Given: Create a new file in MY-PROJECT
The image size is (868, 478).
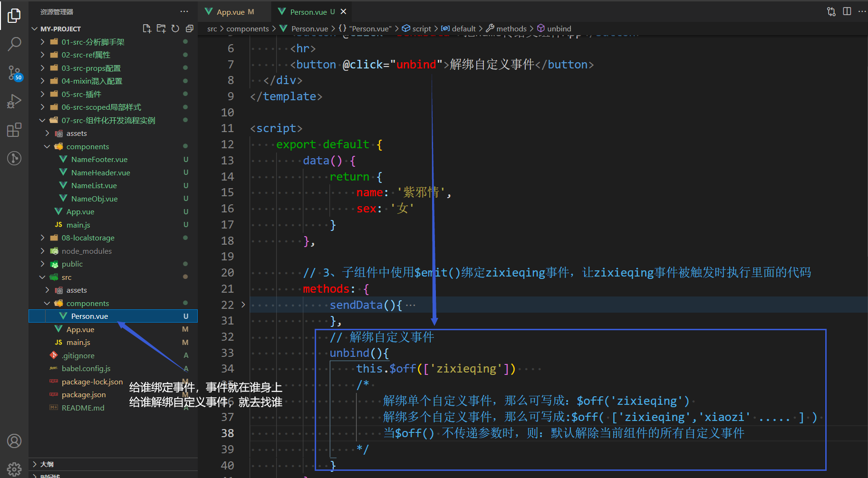Looking at the screenshot, I should click(x=147, y=29).
